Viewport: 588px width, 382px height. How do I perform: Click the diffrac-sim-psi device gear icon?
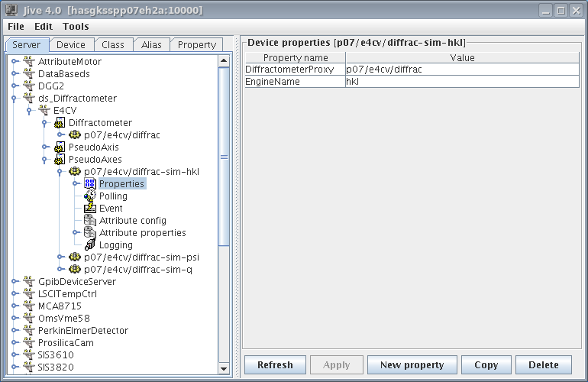click(75, 257)
